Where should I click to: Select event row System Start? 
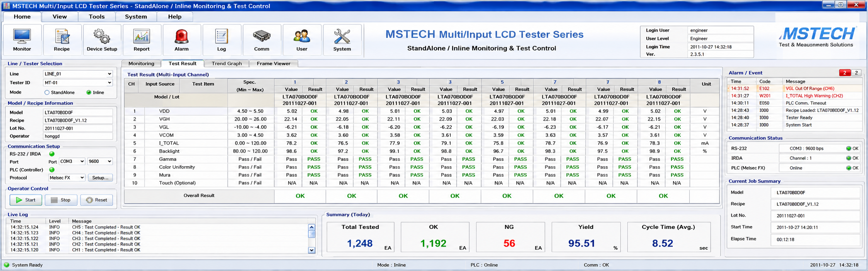tap(795, 125)
